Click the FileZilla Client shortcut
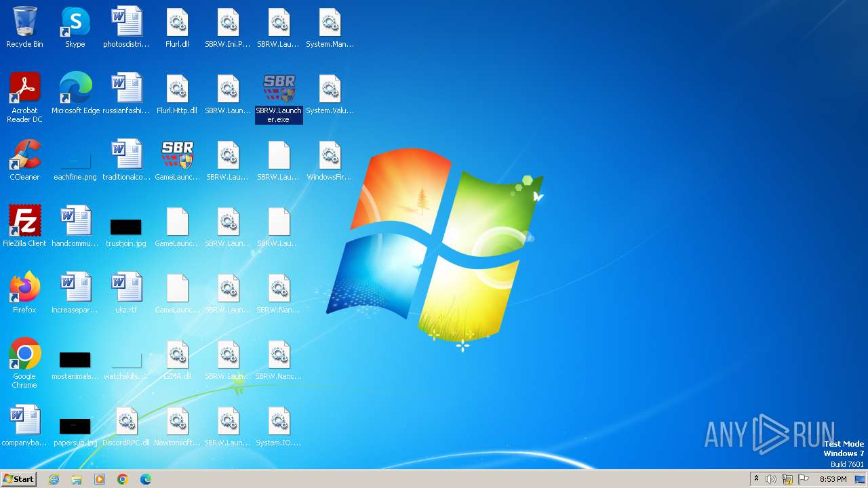The width and height of the screenshot is (868, 488). pyautogui.click(x=24, y=227)
